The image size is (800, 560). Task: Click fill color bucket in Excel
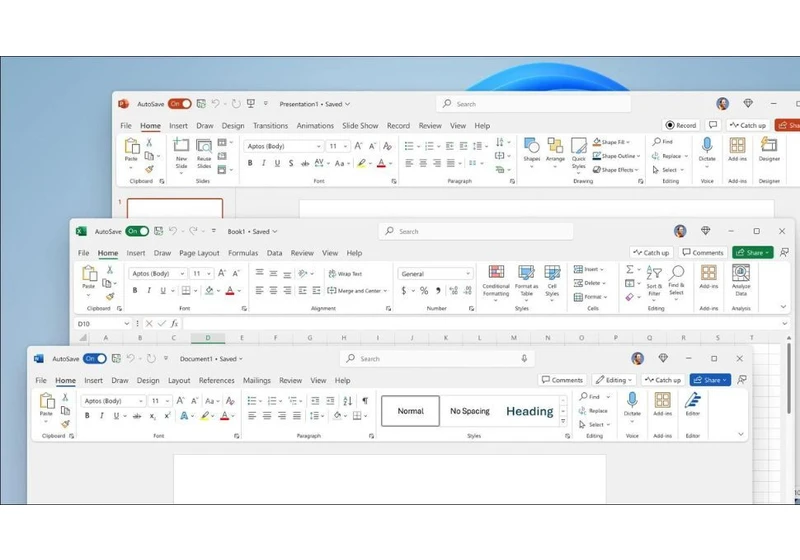209,290
